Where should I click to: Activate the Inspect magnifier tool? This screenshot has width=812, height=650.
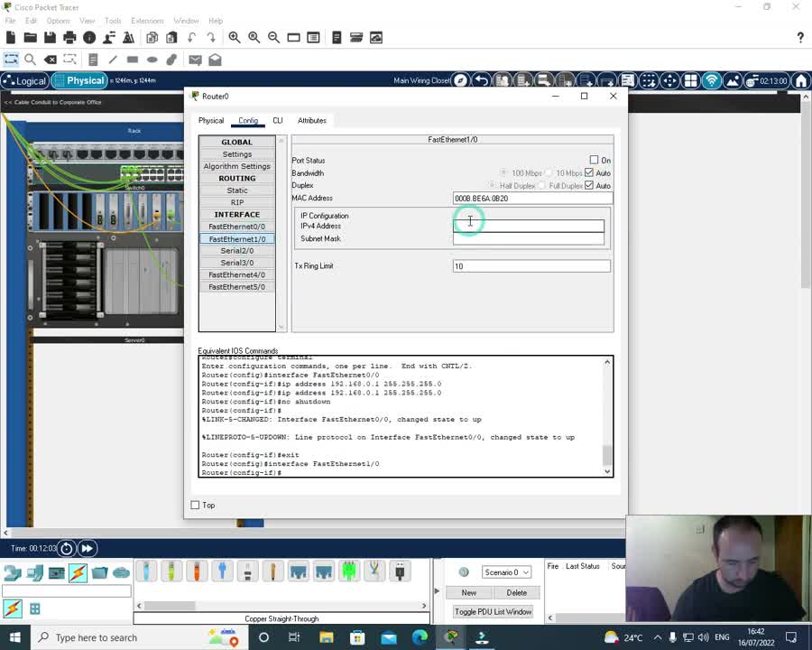coord(30,60)
